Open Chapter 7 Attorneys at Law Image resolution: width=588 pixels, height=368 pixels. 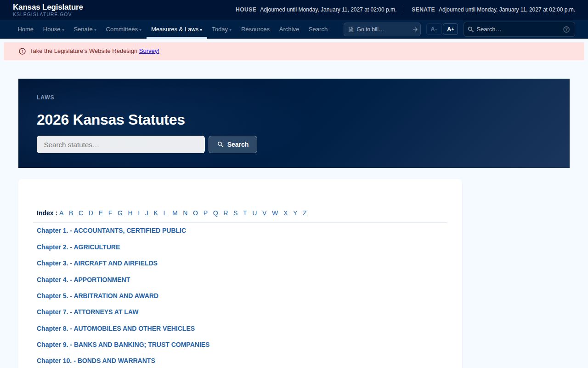[x=87, y=312]
